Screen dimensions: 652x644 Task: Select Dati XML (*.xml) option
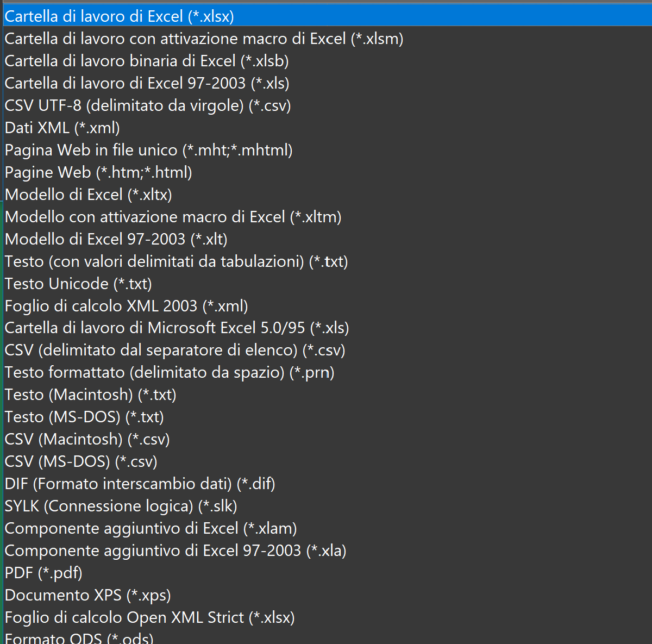[x=327, y=128]
